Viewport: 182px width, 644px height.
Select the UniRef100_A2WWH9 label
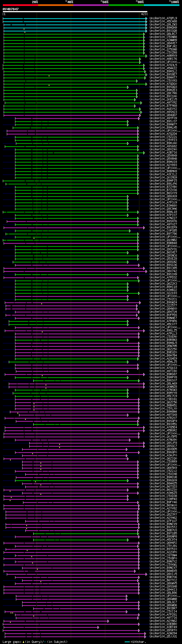(x=163, y=40)
